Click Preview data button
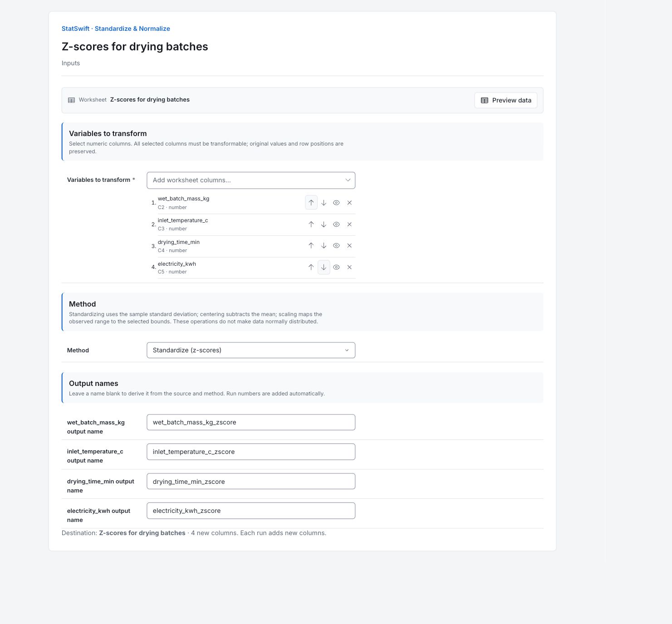Screen dimensions: 672x624 tap(506, 100)
